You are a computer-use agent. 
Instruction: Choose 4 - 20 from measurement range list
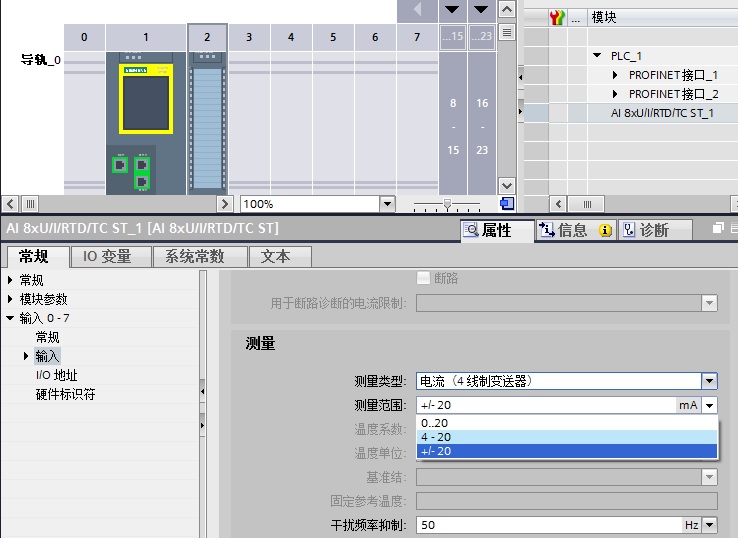point(567,437)
